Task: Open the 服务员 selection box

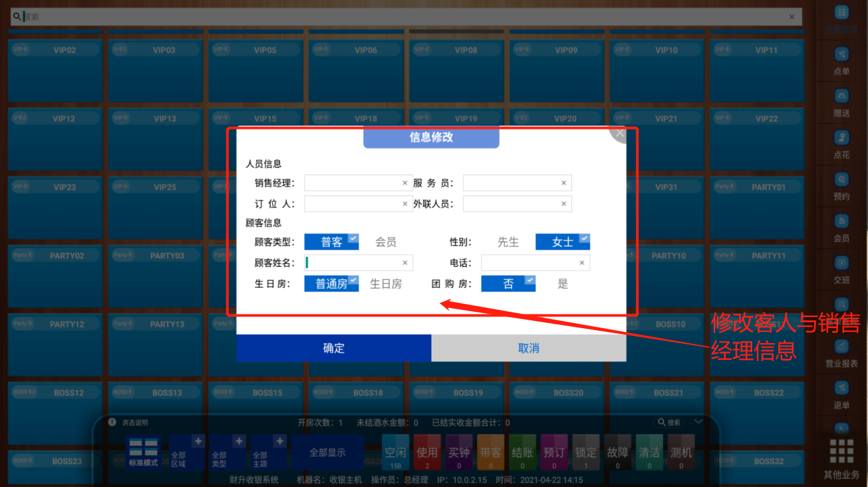Action: [x=517, y=183]
